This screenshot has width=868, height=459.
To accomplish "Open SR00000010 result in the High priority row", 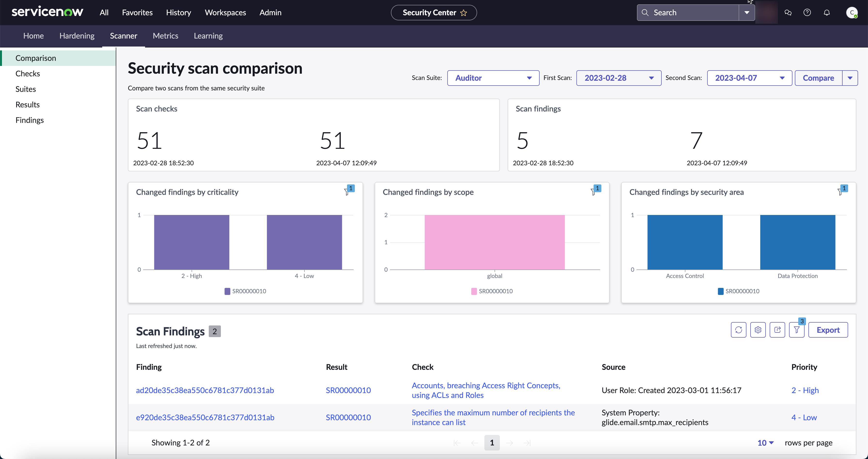I will coord(348,390).
